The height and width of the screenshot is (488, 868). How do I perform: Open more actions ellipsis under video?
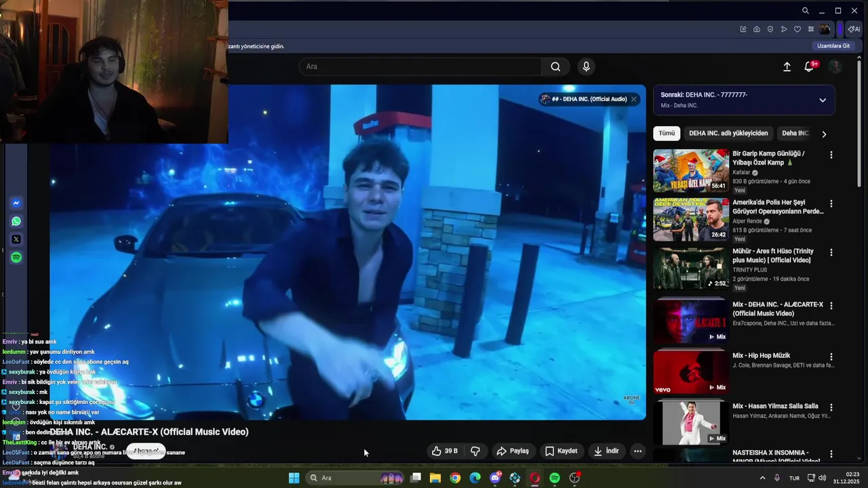(637, 451)
